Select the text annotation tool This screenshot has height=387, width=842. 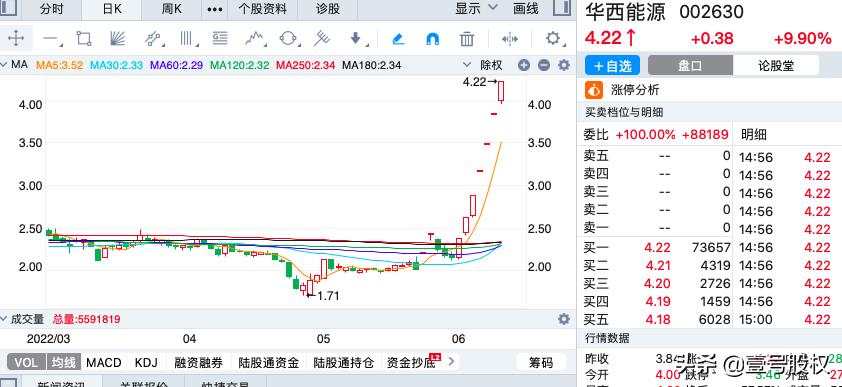[220, 39]
